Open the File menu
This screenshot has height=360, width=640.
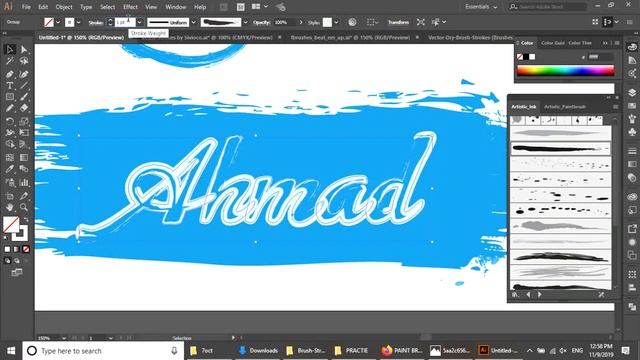pyautogui.click(x=26, y=7)
